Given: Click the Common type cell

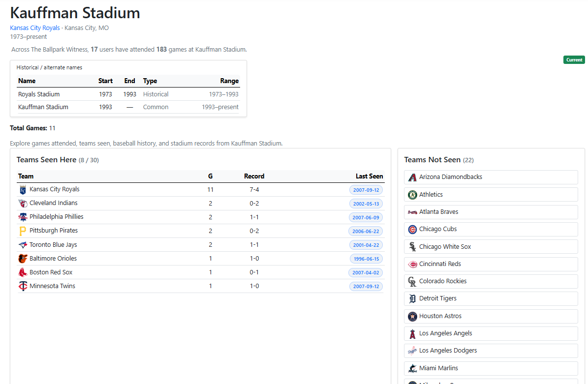Looking at the screenshot, I should pyautogui.click(x=155, y=107).
